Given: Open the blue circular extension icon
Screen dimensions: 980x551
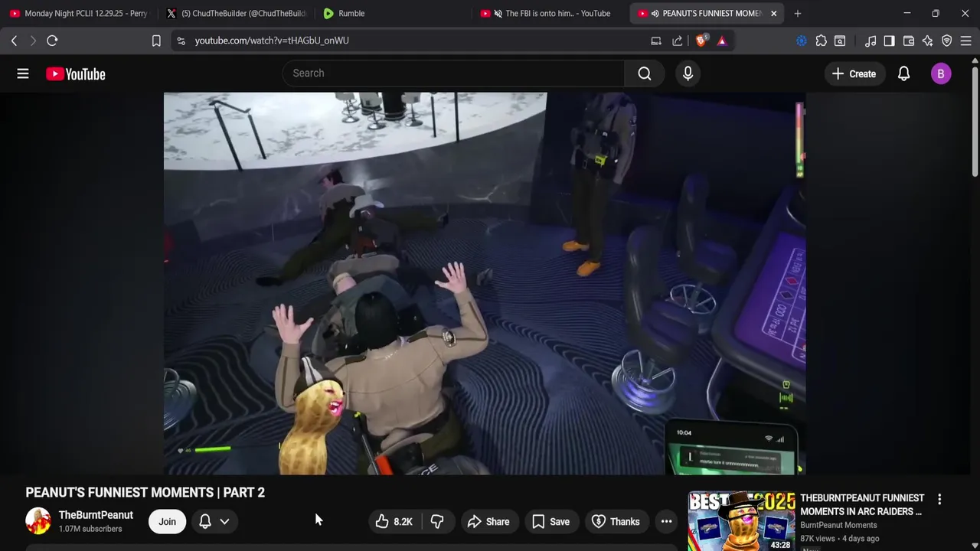Looking at the screenshot, I should [802, 41].
